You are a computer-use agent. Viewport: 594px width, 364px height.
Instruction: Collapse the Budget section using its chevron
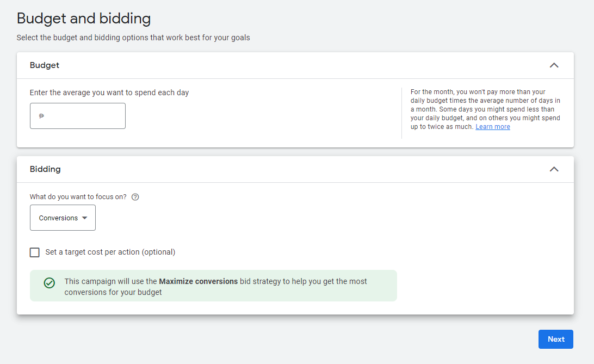[x=554, y=65]
